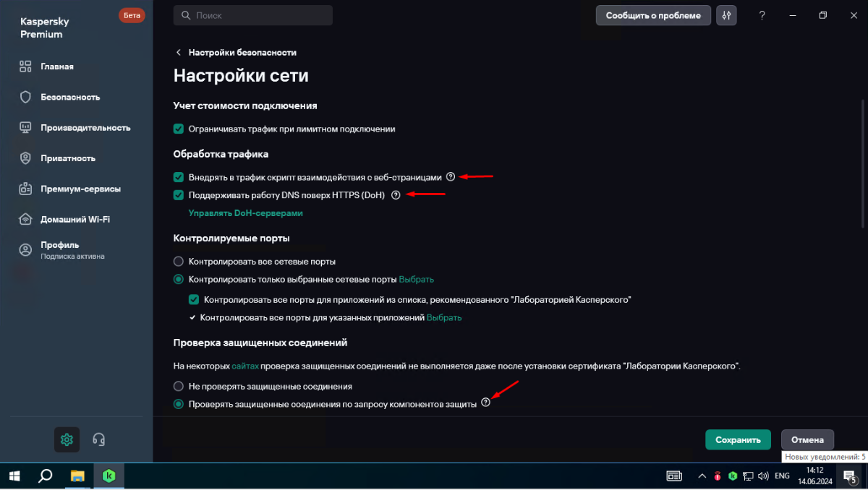Click green Kaspersky tray icon

(733, 476)
